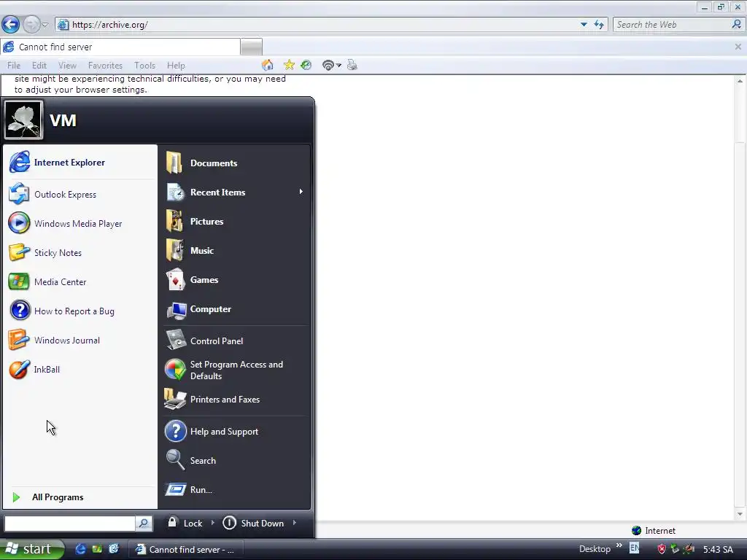Viewport: 747px width, 560px height.
Task: Open a new blank tab
Action: pyautogui.click(x=251, y=47)
